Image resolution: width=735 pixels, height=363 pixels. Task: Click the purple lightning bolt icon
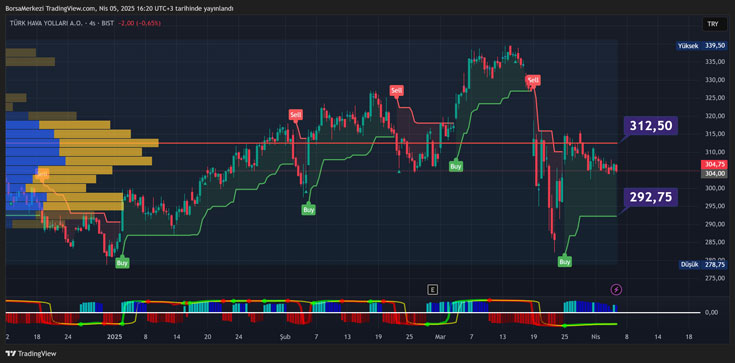click(x=616, y=290)
